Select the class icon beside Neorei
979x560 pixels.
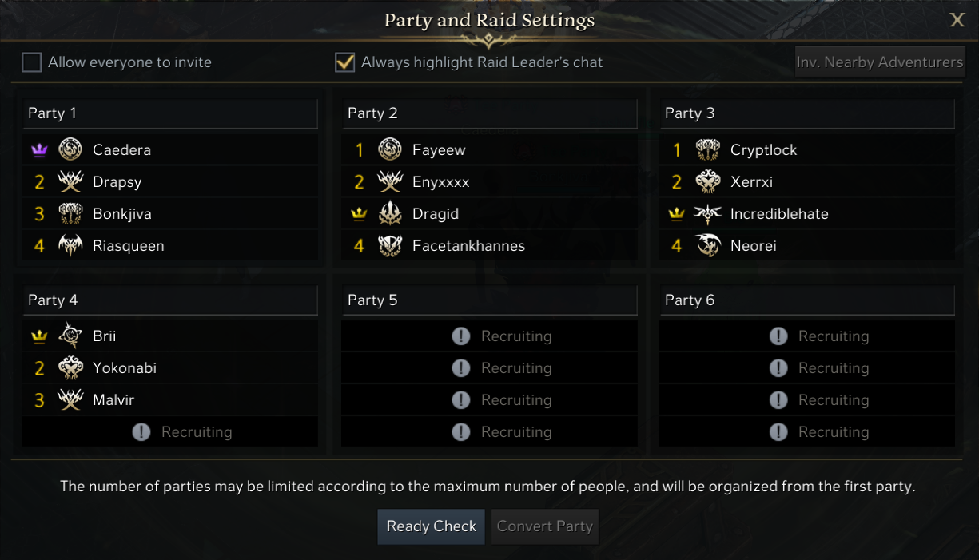coord(708,246)
